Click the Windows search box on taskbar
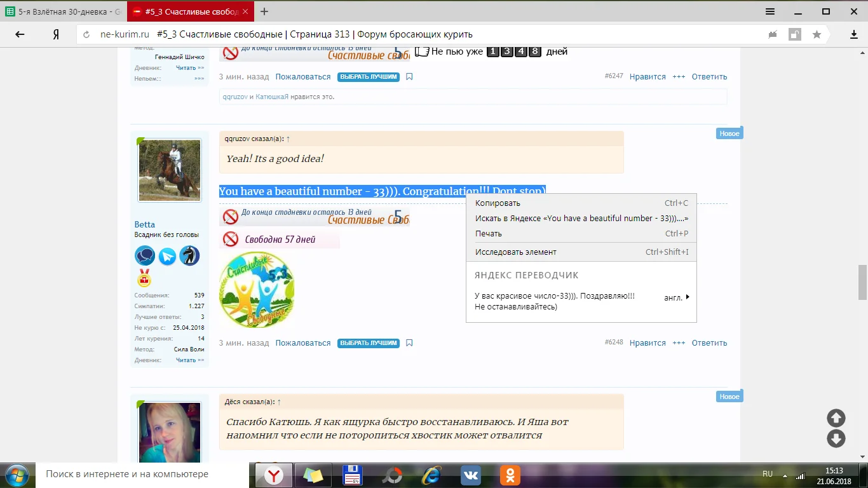This screenshot has width=868, height=488. pos(143,475)
